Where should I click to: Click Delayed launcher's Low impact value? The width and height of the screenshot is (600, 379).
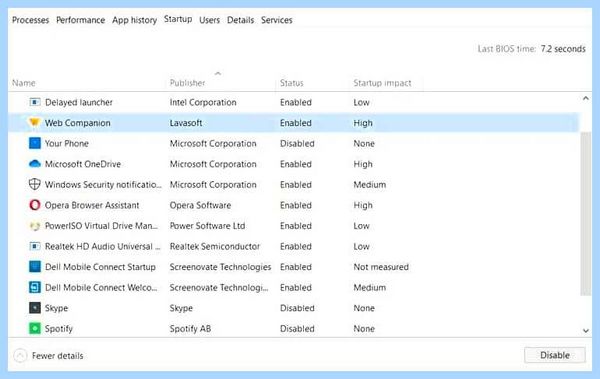tap(361, 102)
